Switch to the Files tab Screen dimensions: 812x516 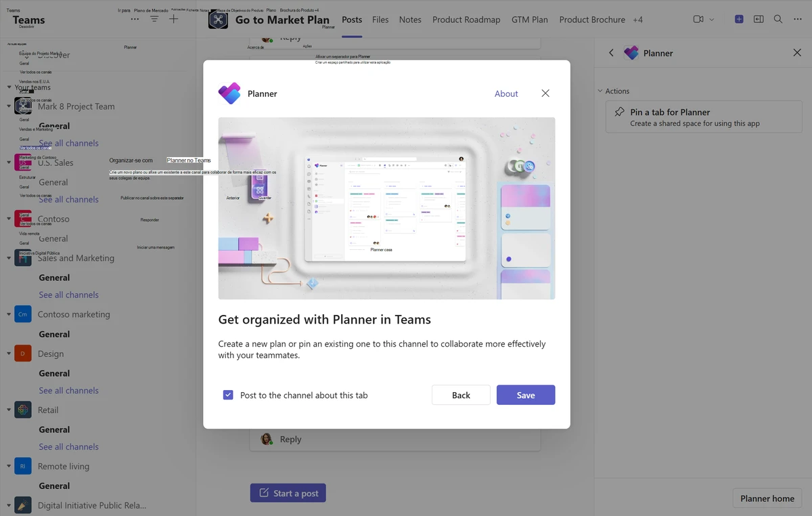pos(380,20)
